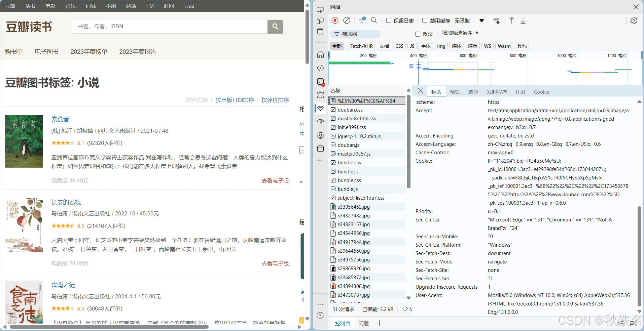Close the request details pane
Viewport: 644px width, 331px height.
pos(421,91)
